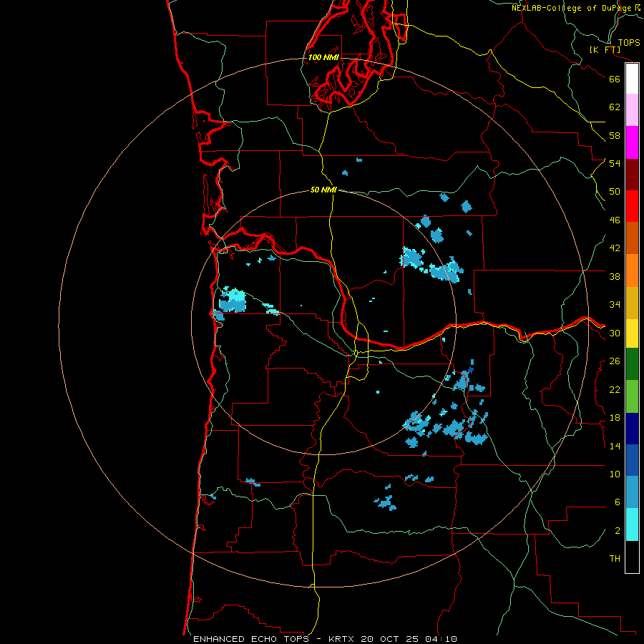Screen dimensions: 644x644
Task: Click the light pink 62 kft legend swatch
Action: (x=632, y=110)
